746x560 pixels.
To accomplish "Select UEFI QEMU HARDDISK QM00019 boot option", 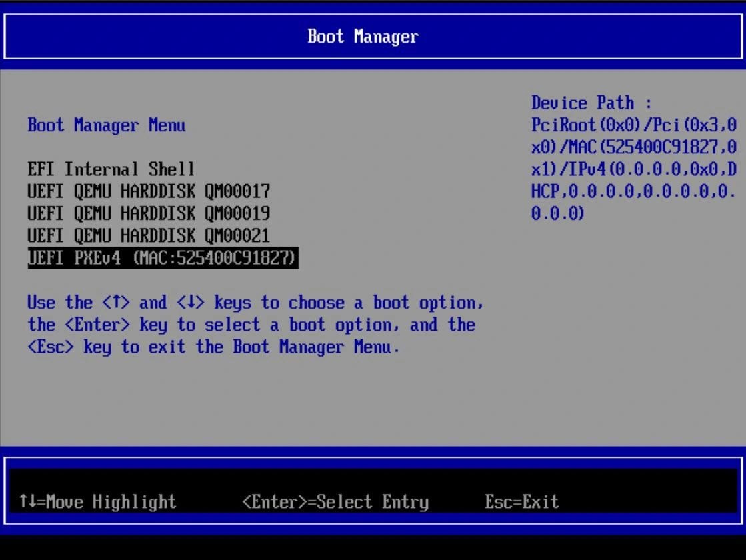I will [149, 214].
